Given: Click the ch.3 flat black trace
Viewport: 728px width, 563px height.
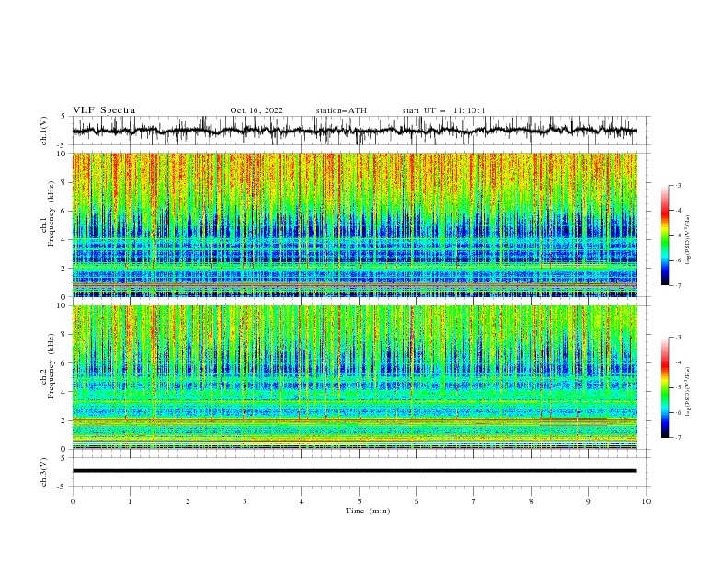Looking at the screenshot, I should click(355, 471).
